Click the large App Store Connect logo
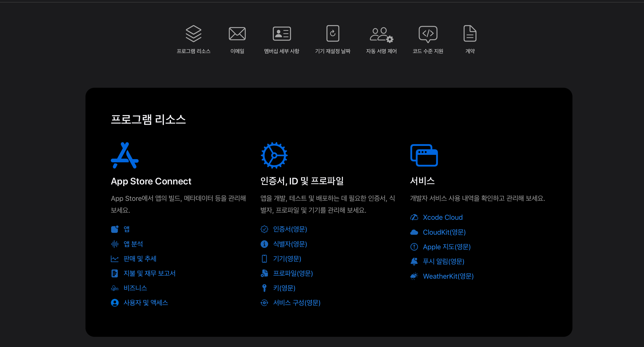The width and height of the screenshot is (644, 347). pyautogui.click(x=124, y=155)
